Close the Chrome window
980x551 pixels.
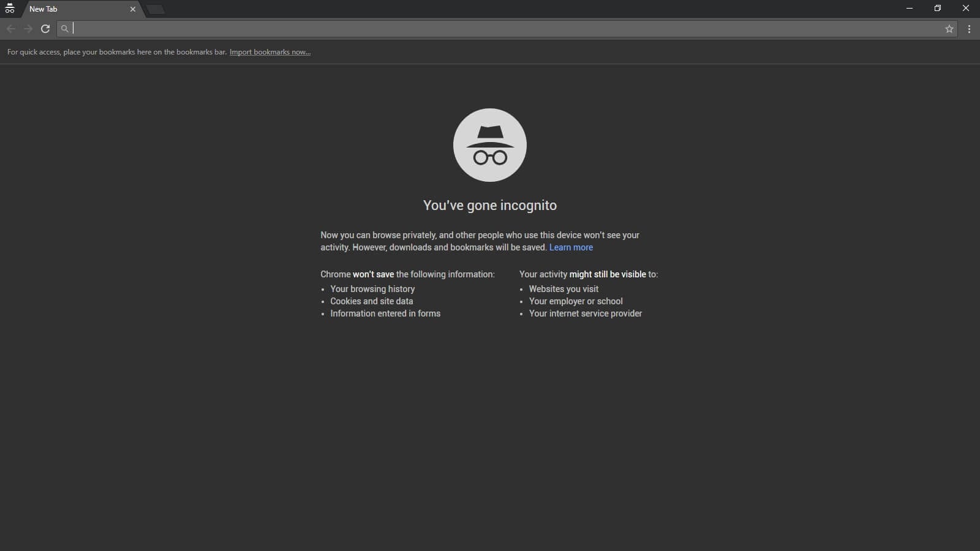(966, 9)
